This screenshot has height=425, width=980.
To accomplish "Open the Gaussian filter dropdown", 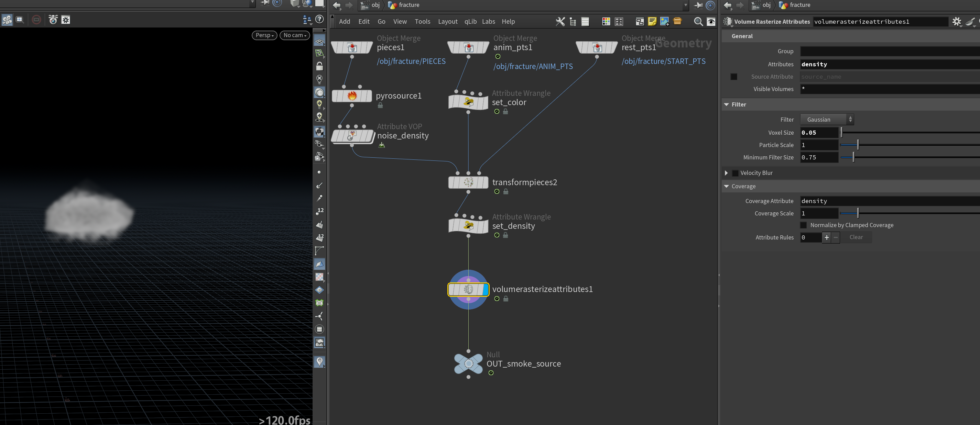I will coord(827,119).
